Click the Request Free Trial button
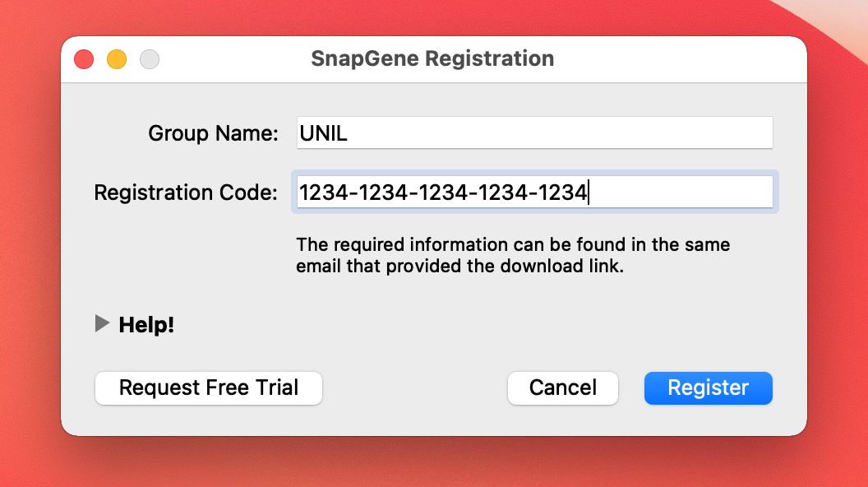 209,388
